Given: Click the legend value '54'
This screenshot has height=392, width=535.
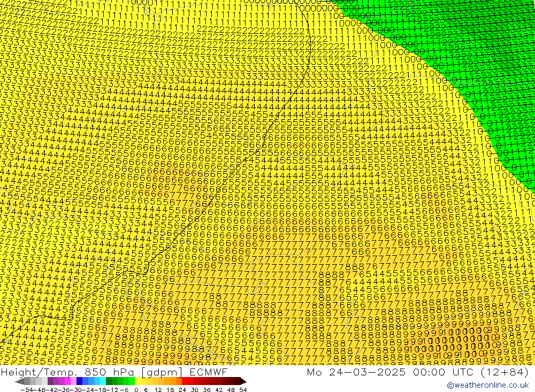Looking at the screenshot, I should click(243, 390).
